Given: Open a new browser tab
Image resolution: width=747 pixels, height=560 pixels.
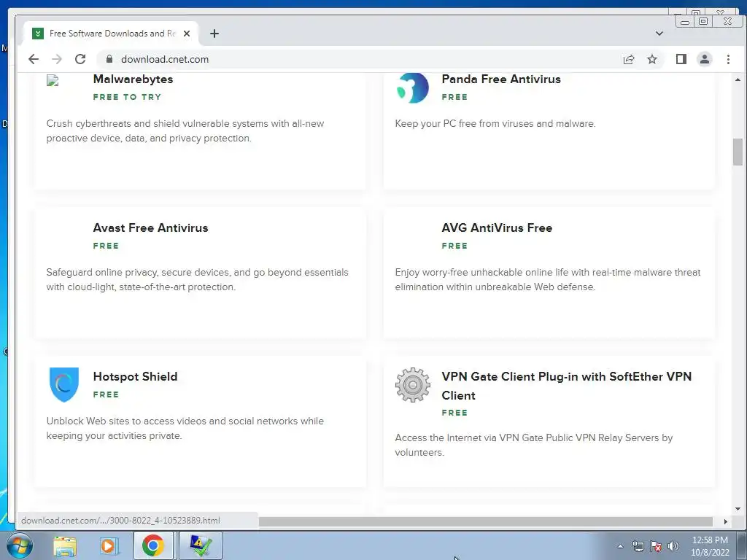Looking at the screenshot, I should pyautogui.click(x=214, y=34).
